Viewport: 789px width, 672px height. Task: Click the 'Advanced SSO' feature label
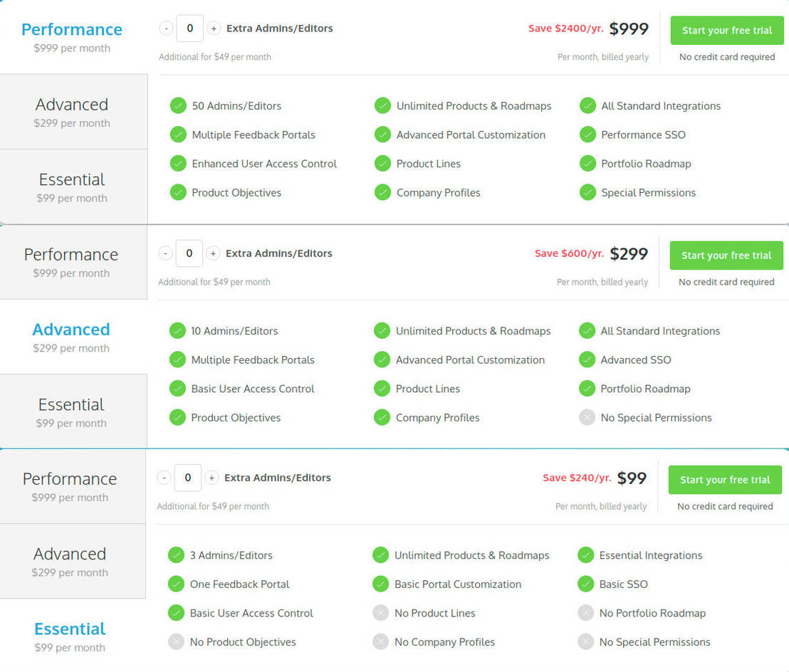[x=635, y=359]
